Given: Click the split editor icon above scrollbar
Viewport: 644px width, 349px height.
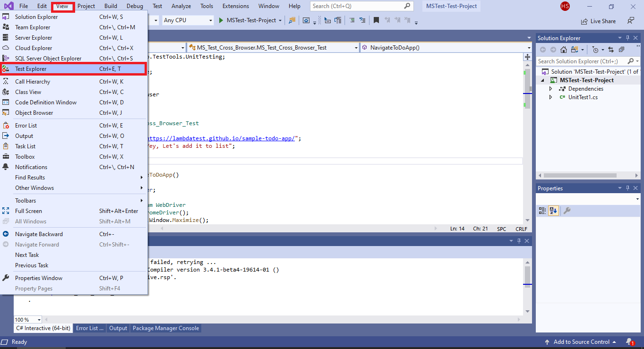Looking at the screenshot, I should 527,57.
